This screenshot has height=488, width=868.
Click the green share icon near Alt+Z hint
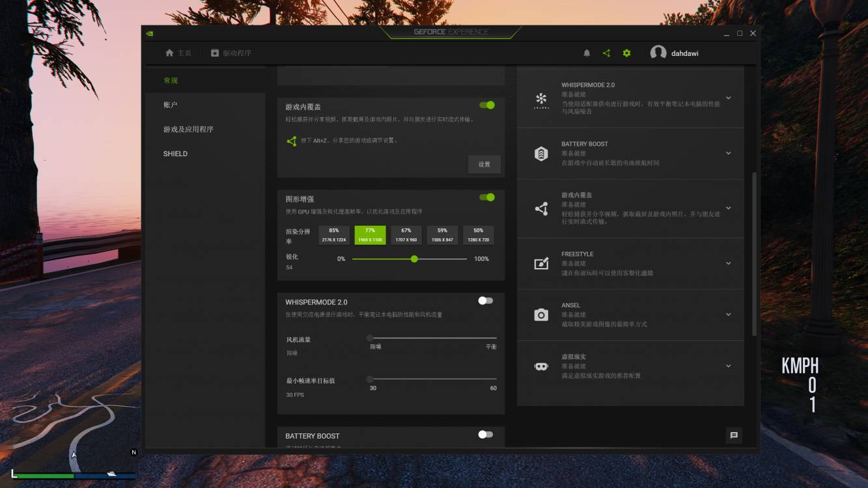click(292, 141)
